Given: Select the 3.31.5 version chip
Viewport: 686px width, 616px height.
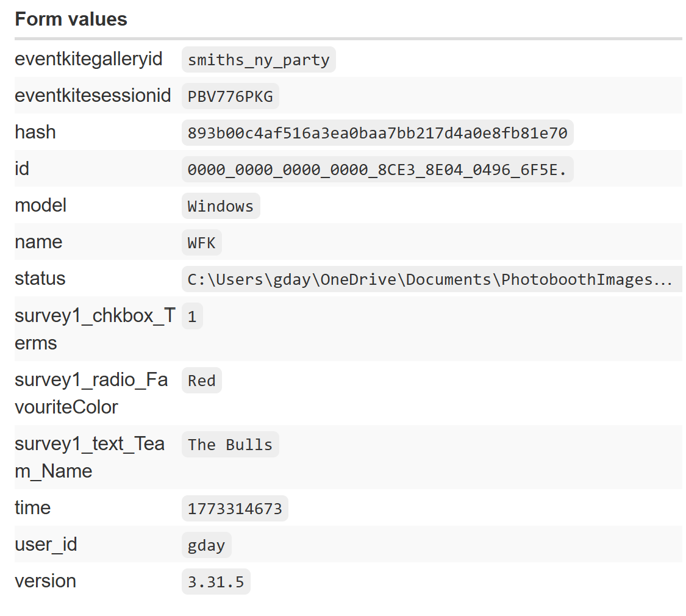Looking at the screenshot, I should pyautogui.click(x=216, y=581).
